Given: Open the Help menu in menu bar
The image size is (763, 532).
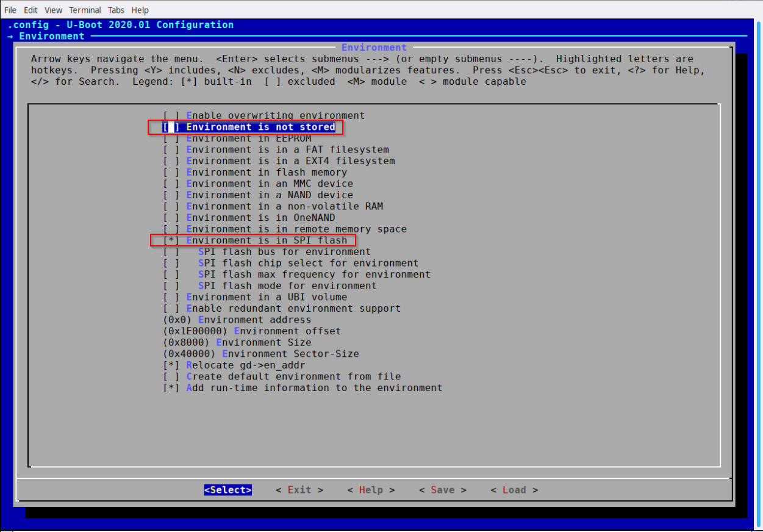Looking at the screenshot, I should click(140, 10).
